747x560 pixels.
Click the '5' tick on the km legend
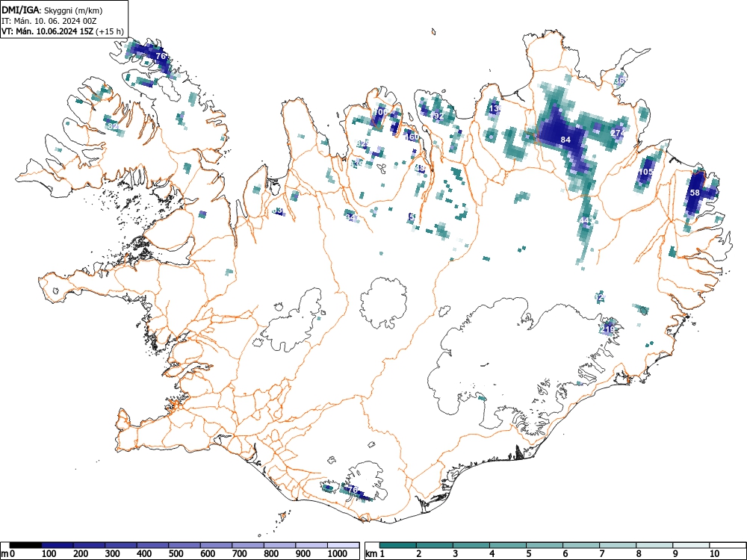click(x=529, y=553)
